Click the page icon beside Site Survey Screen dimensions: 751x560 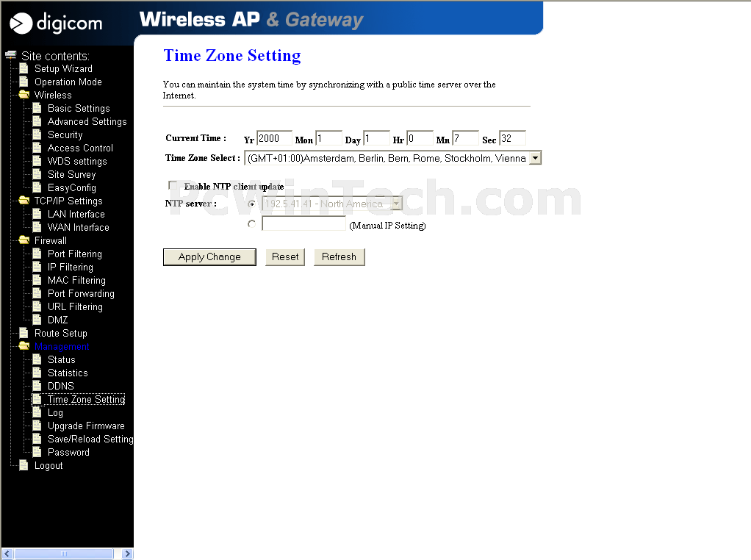point(37,174)
